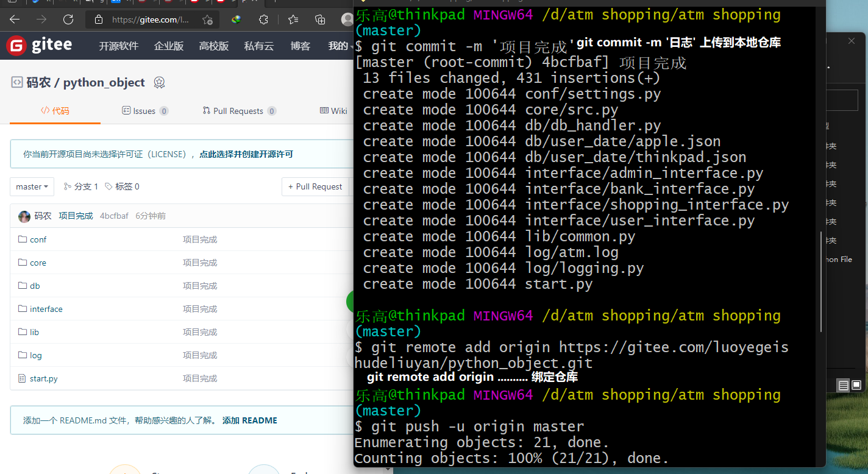Click the repository code icon beside 码农
This screenshot has height=474, width=868.
[x=17, y=82]
